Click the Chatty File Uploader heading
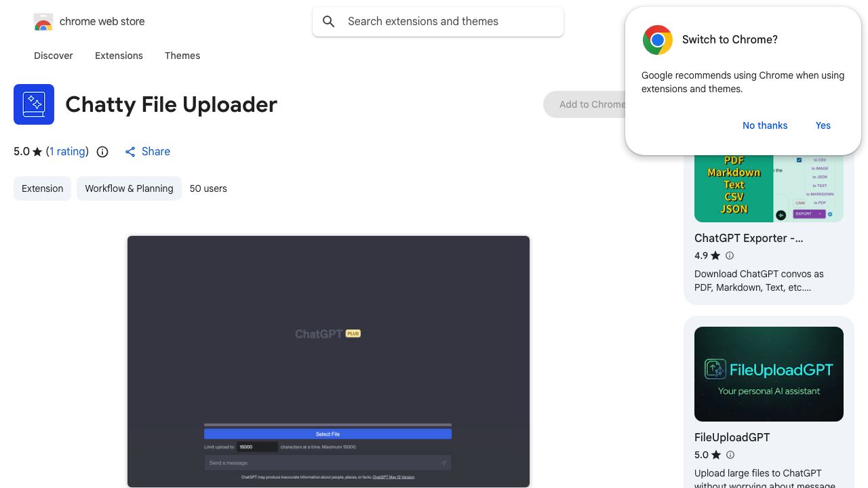Screen dimensions: 868x488 171,104
